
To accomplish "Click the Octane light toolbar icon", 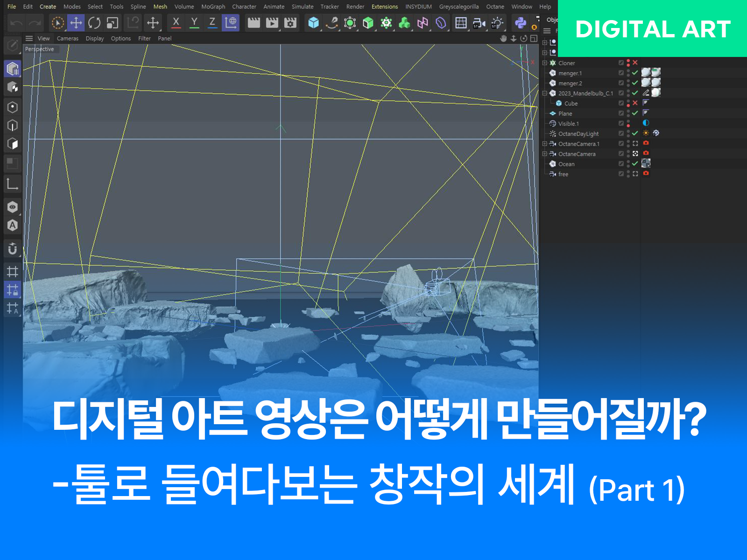I will (x=497, y=22).
